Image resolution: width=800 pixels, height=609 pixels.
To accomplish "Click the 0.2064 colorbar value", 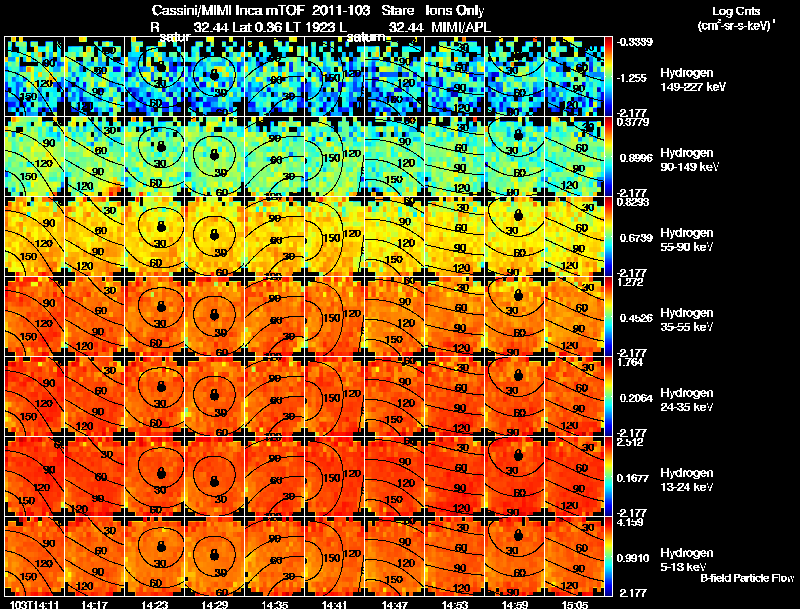I will (636, 398).
